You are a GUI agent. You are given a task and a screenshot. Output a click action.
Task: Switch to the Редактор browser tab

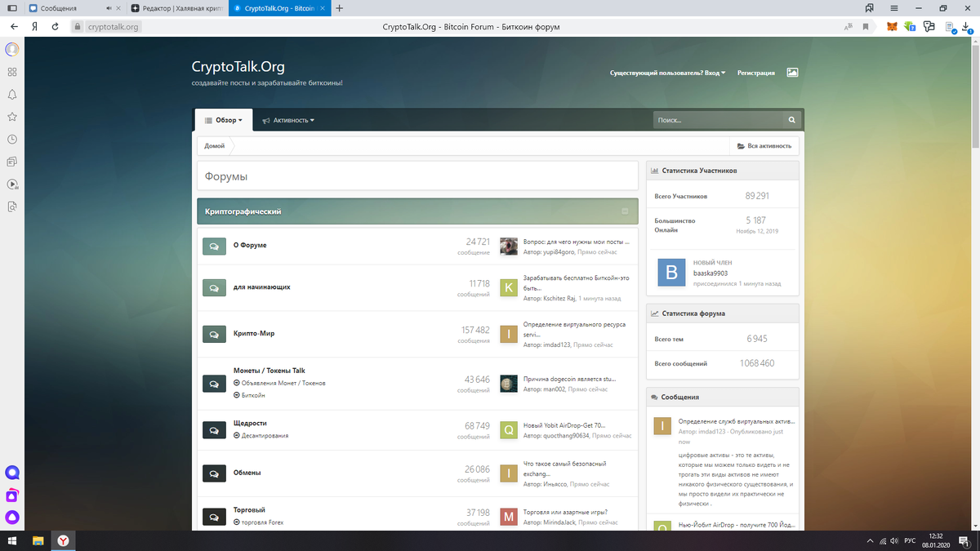point(176,8)
